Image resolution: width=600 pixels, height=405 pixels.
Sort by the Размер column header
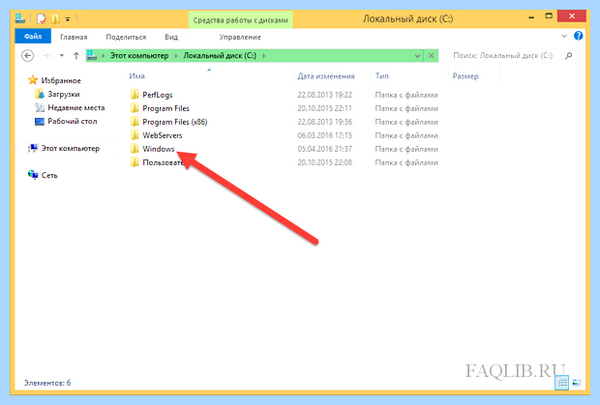tap(465, 76)
